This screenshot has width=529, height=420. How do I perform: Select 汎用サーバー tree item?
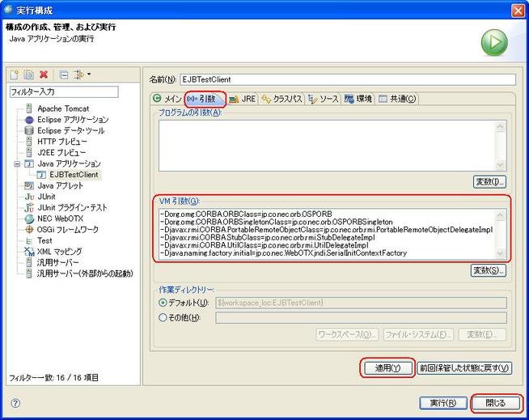coord(57,262)
